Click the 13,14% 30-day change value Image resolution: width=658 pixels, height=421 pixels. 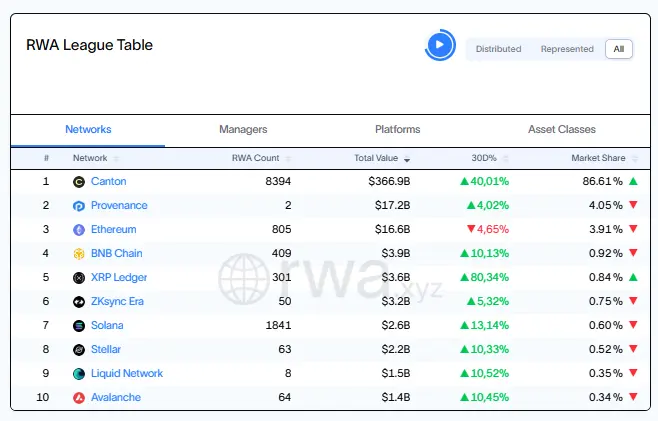[x=489, y=325]
